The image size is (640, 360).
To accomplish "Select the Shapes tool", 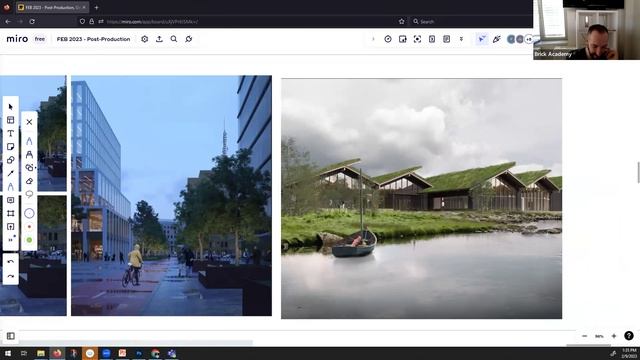I will [x=11, y=160].
